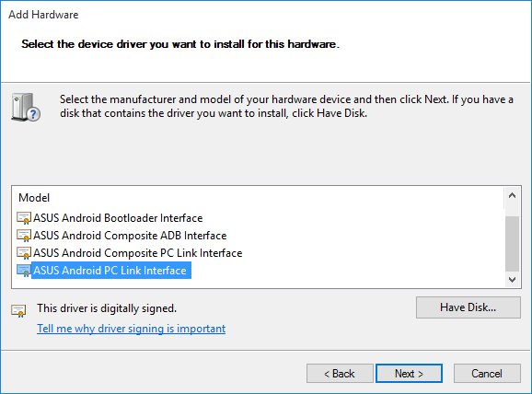
Task: Click the digitally signed certificate icon
Action: point(18,310)
